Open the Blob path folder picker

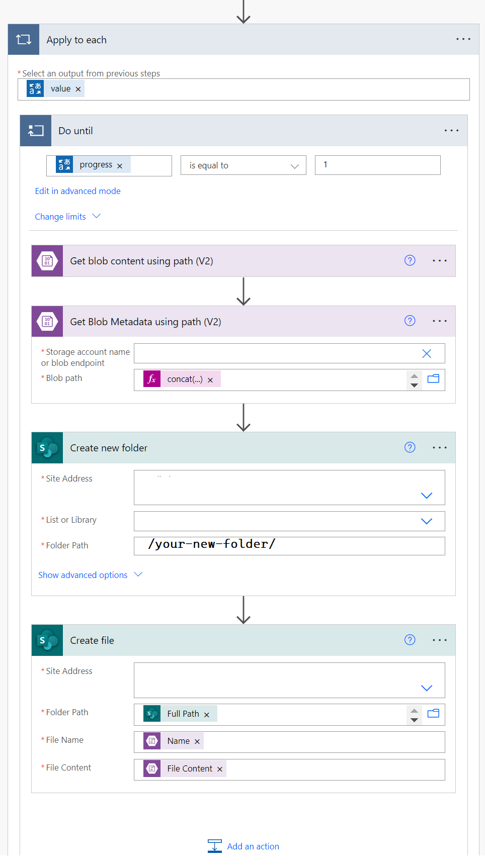pyautogui.click(x=433, y=379)
